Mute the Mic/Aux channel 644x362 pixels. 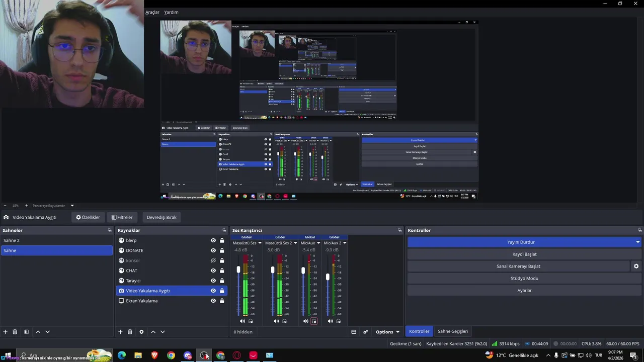[306, 321]
